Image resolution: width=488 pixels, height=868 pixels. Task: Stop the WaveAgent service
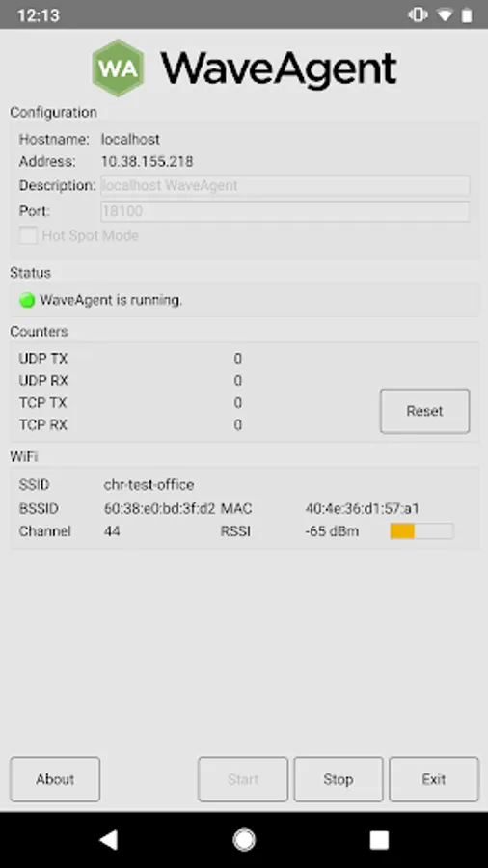click(339, 779)
